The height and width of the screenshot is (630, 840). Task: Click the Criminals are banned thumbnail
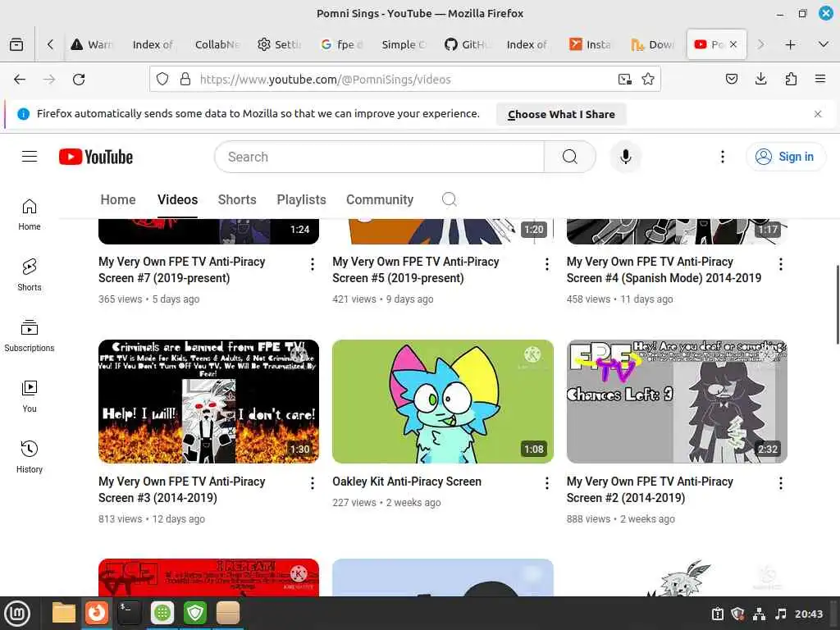(x=208, y=401)
